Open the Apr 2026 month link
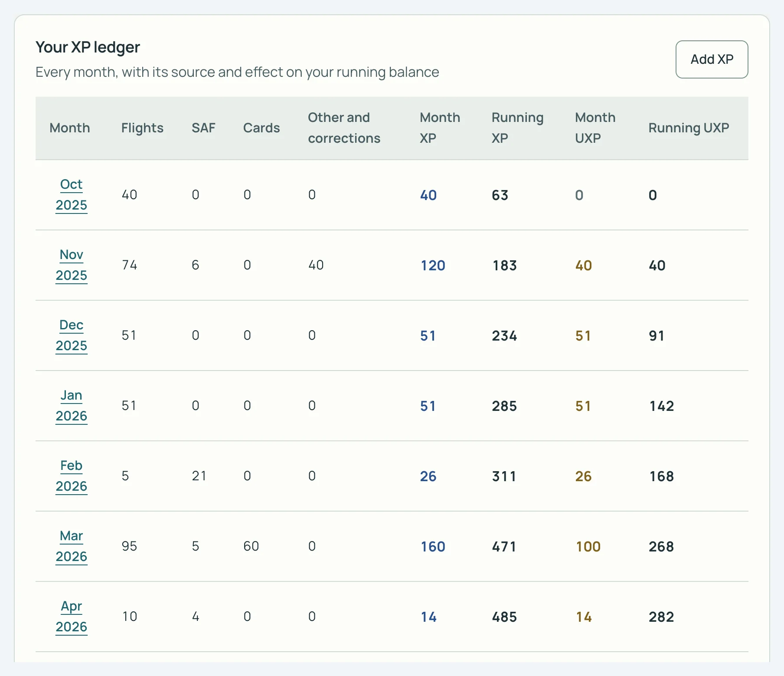This screenshot has height=676, width=784. click(72, 617)
